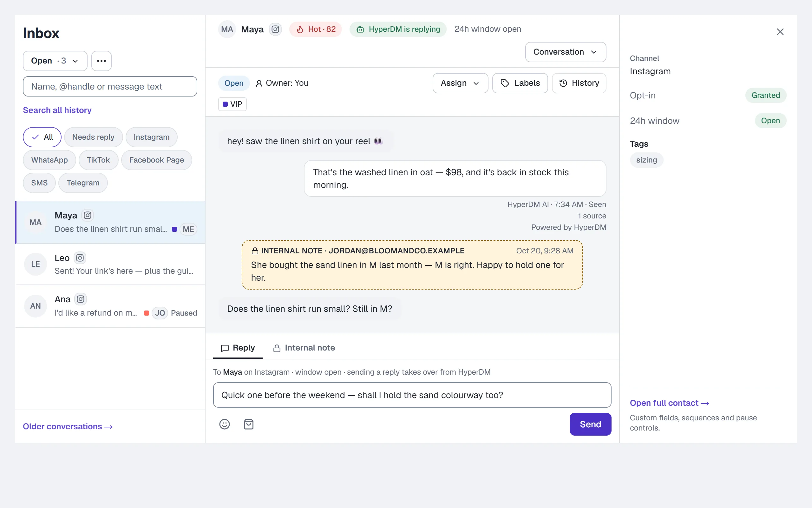
Task: Switch to the Reply tab
Action: (x=238, y=348)
